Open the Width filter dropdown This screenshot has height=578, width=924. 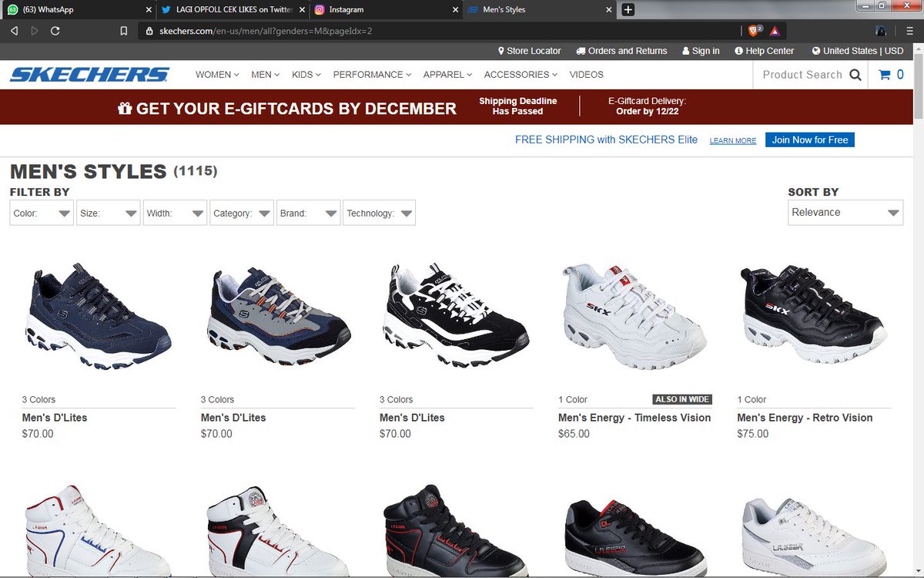[x=175, y=213]
